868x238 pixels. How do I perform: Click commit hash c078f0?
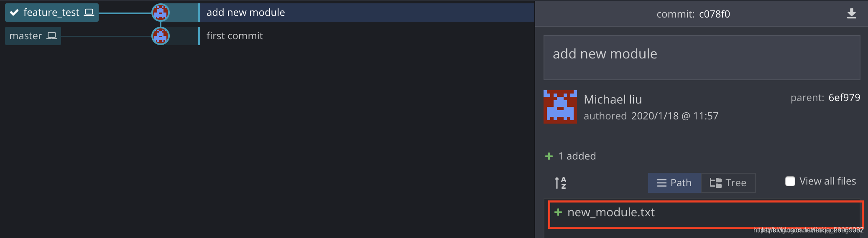[x=715, y=14]
